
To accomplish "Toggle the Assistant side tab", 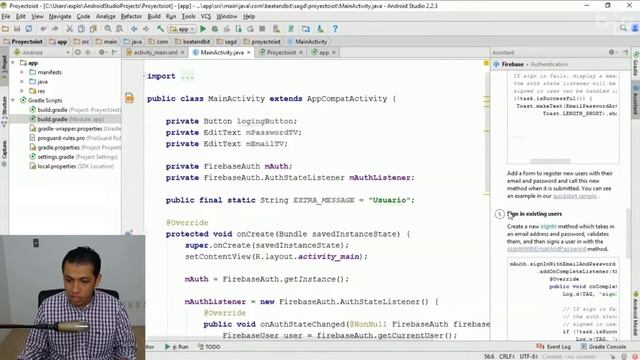I will click(636, 99).
